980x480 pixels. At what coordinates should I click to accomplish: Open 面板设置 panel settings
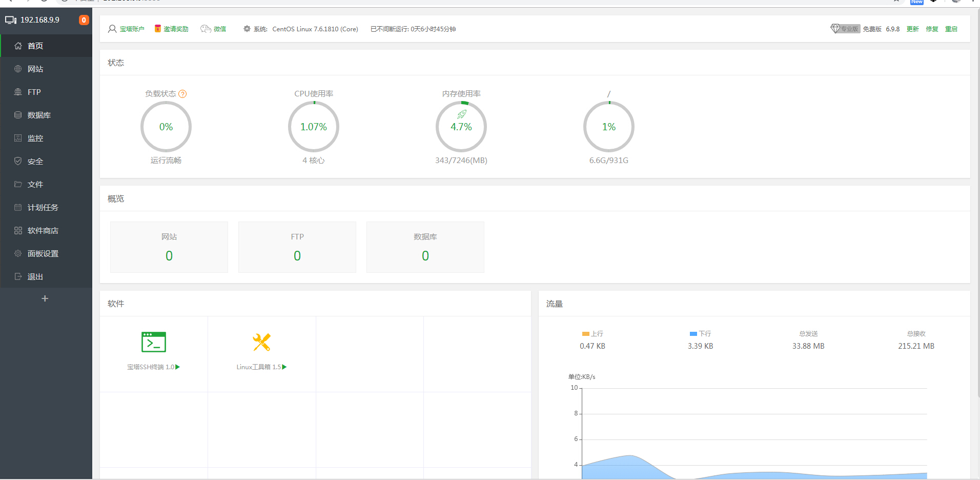43,254
